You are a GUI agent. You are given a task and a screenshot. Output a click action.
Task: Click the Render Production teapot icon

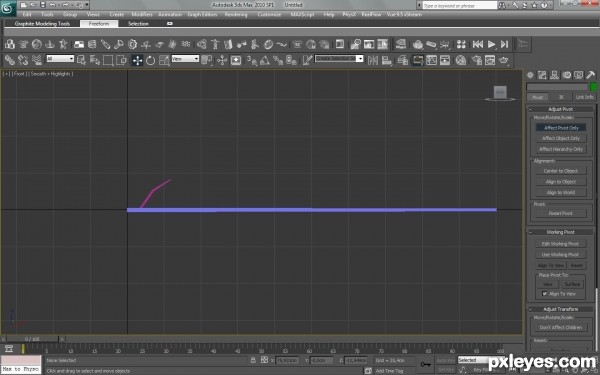coord(504,60)
